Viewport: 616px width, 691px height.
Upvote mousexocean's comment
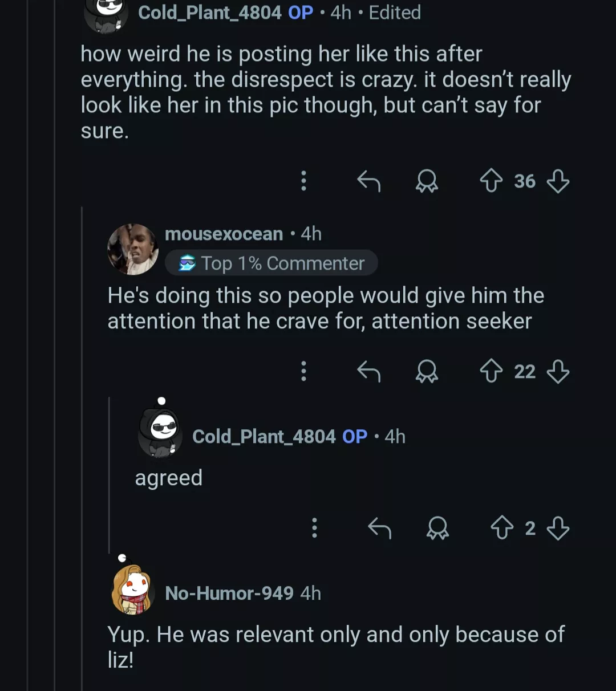[x=491, y=372]
